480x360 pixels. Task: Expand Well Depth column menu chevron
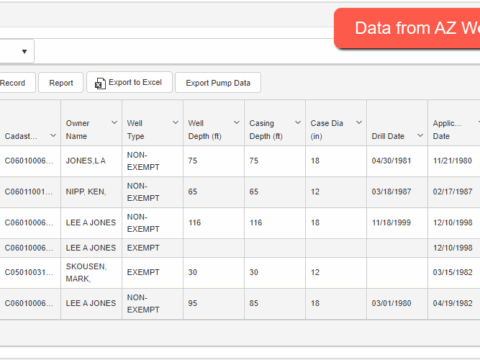[237, 123]
